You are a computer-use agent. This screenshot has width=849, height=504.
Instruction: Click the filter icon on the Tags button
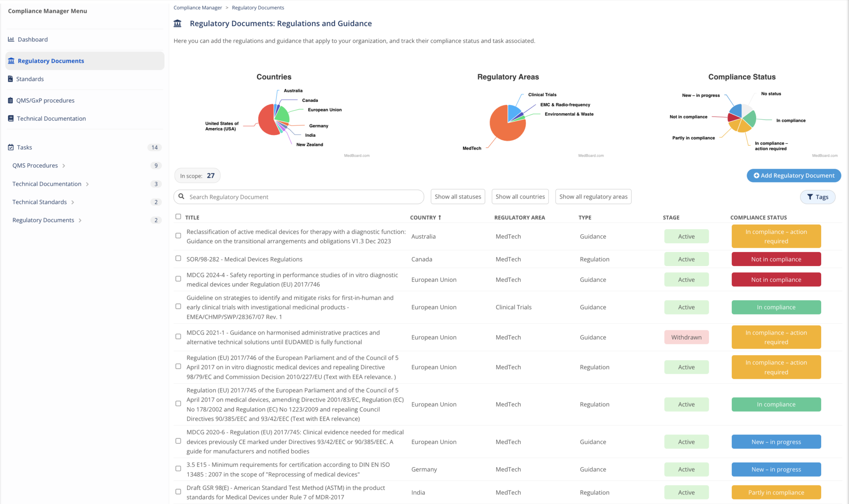811,197
